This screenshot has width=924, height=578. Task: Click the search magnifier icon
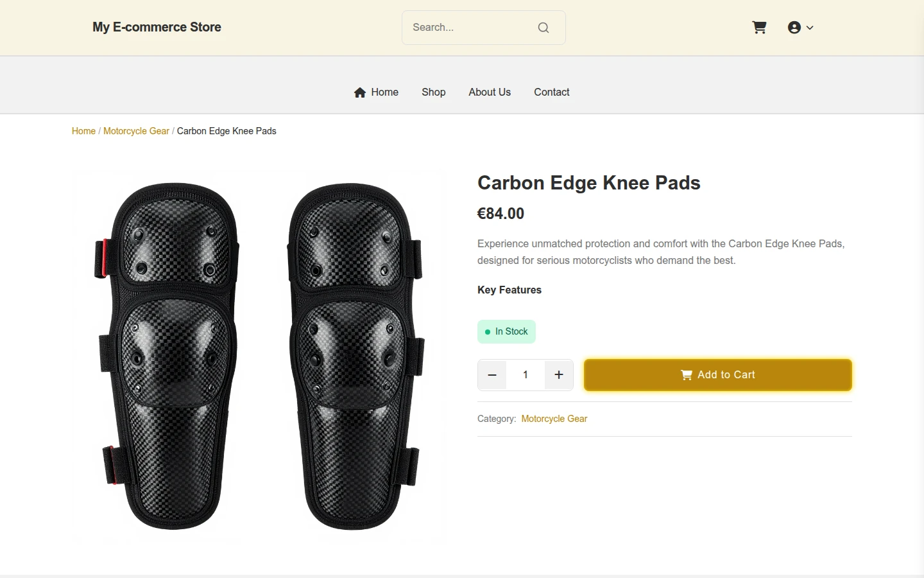[543, 28]
